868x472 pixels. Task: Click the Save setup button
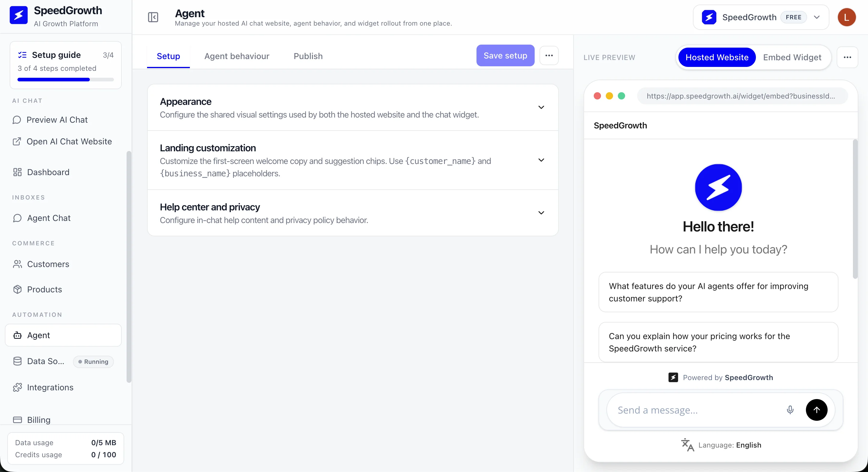coord(505,55)
